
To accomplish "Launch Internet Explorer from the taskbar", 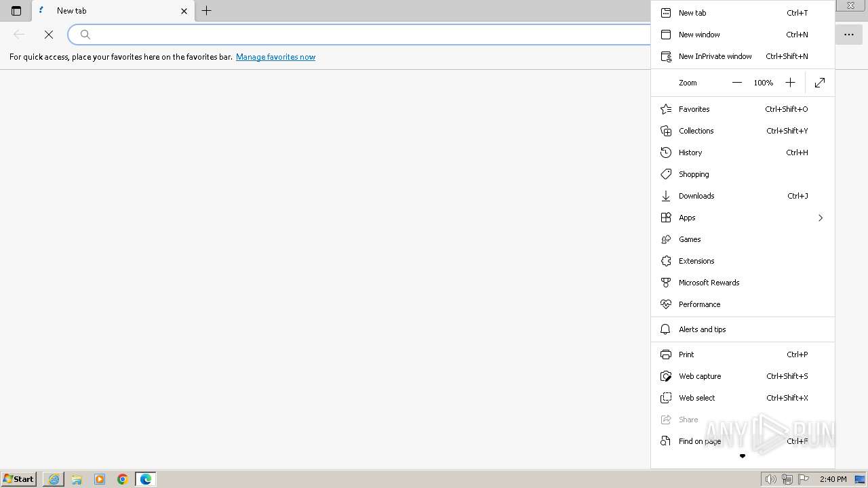I will point(54,479).
